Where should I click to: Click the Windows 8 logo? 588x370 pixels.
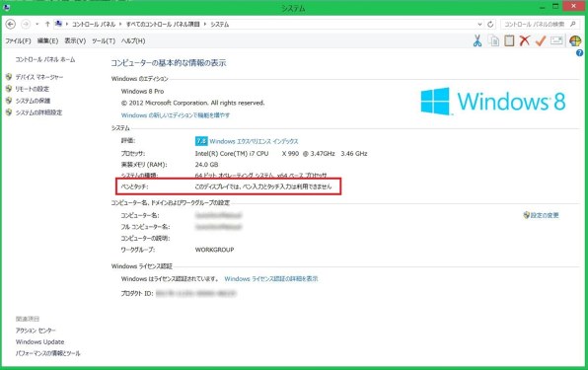[x=493, y=102]
